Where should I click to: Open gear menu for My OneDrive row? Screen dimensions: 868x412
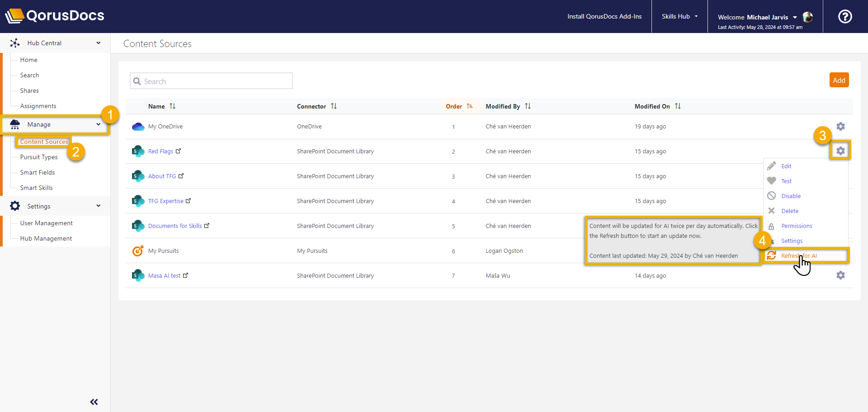[x=840, y=126]
